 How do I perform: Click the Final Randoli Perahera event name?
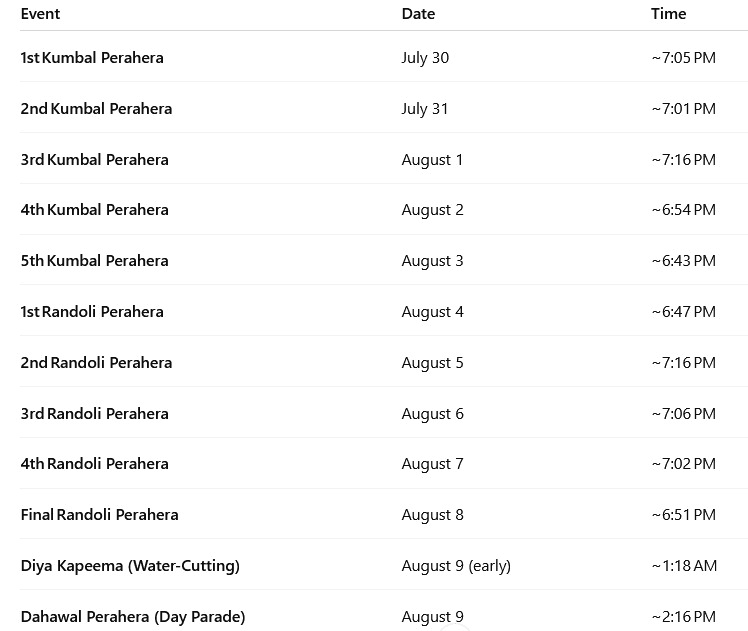(99, 515)
